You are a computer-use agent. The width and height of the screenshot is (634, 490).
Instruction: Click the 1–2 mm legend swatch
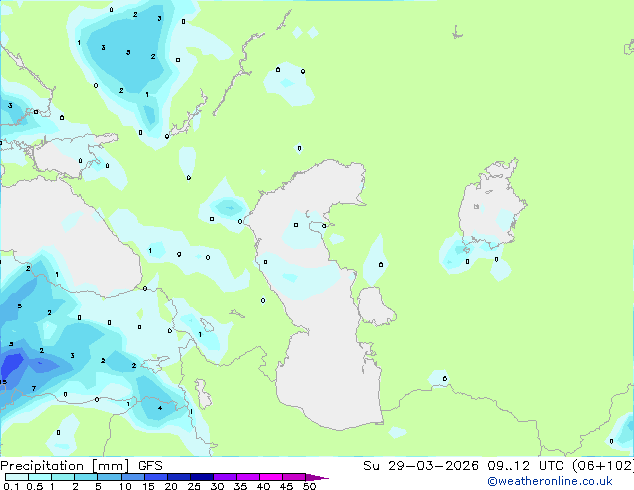(63, 477)
